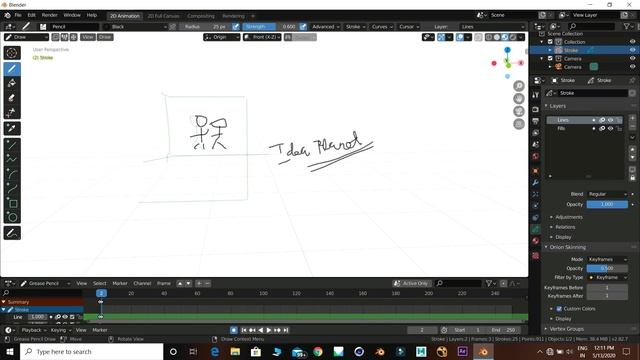The height and width of the screenshot is (360, 640).
Task: Open the Advanced brush settings
Action: point(325,27)
